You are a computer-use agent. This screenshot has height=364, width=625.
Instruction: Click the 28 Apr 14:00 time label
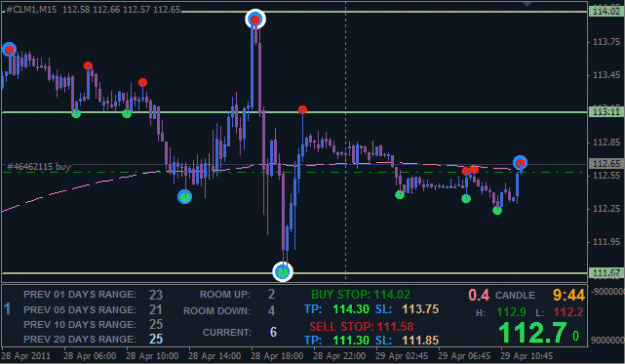(x=214, y=356)
